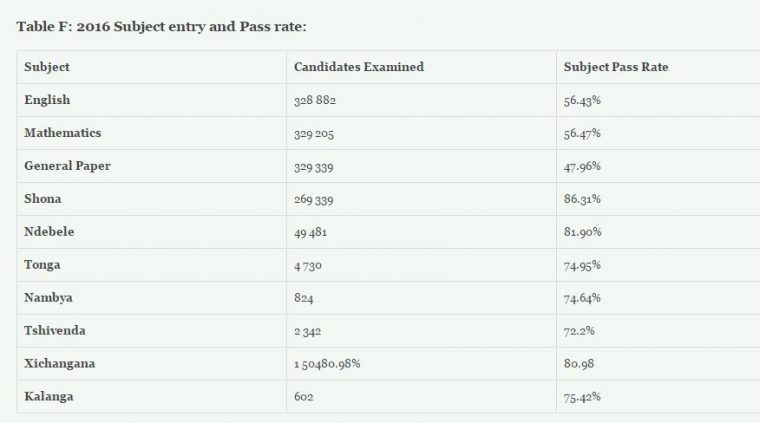
Task: Click the 81.90% pass rate cell
Action: tap(582, 232)
